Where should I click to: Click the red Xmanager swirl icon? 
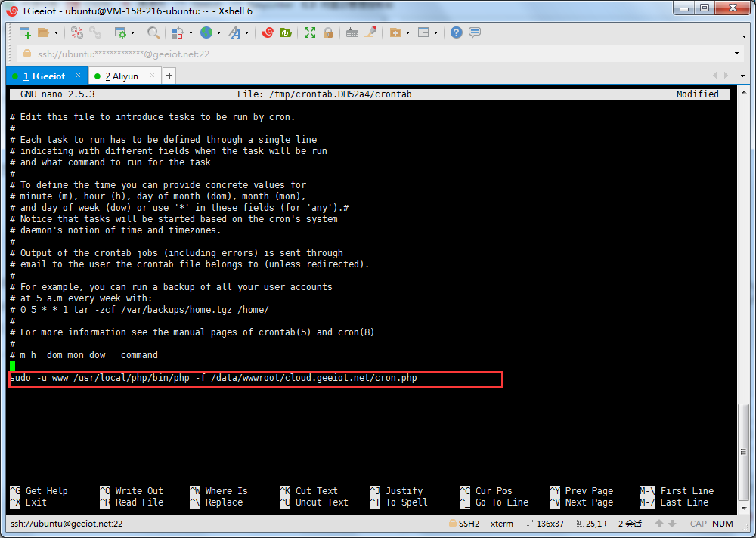(x=267, y=32)
